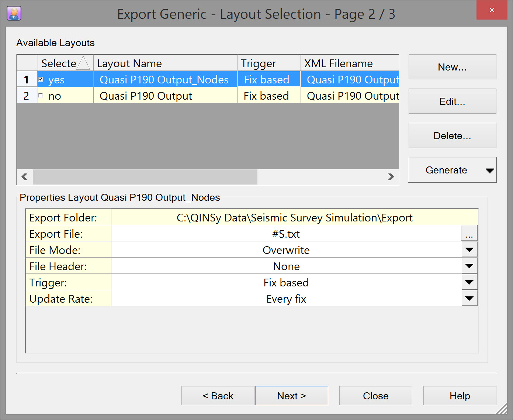513x420 pixels.
Task: Click the left scroll arrow of the layouts list
Action: pyautogui.click(x=25, y=177)
